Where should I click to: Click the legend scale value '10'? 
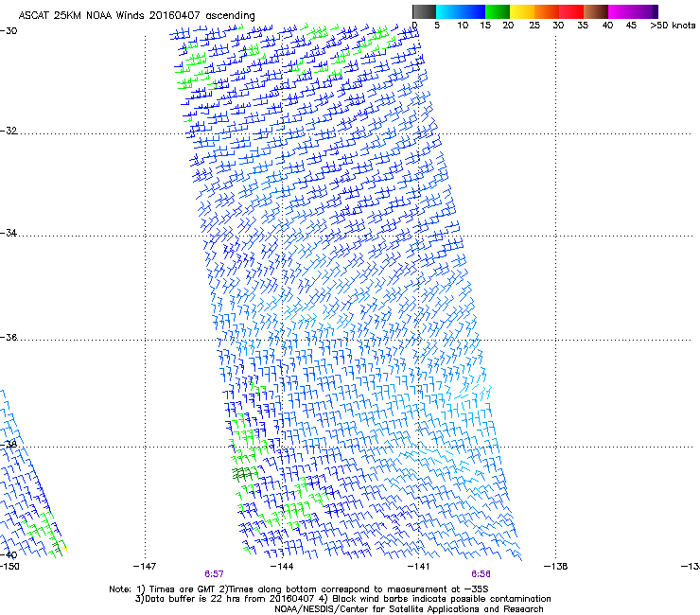pyautogui.click(x=463, y=26)
